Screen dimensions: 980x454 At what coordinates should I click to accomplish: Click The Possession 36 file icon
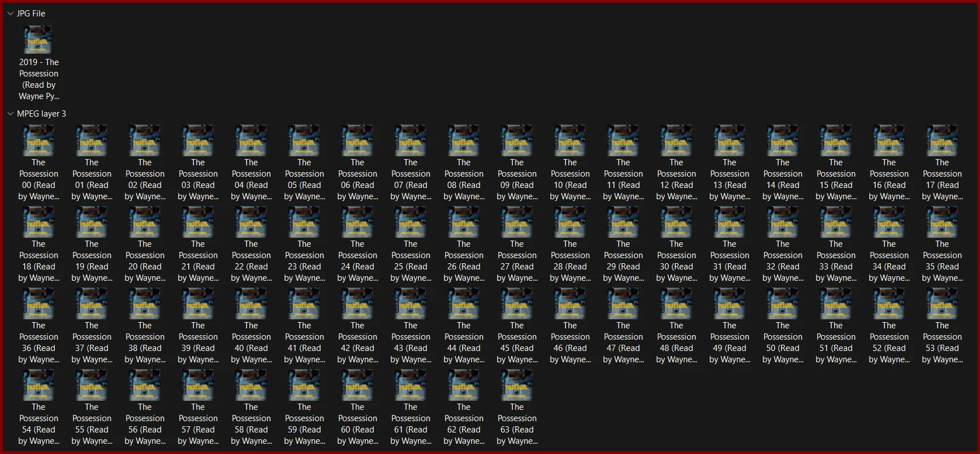(38, 303)
